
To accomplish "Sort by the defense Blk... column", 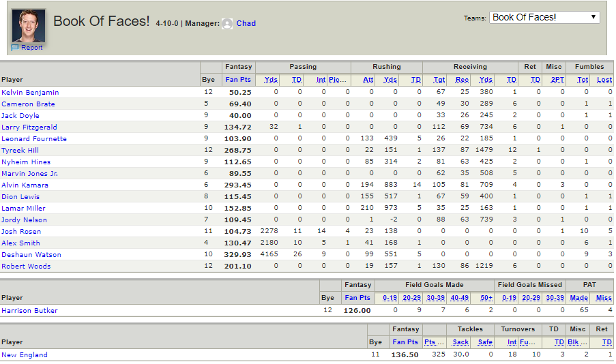I will click(578, 342).
